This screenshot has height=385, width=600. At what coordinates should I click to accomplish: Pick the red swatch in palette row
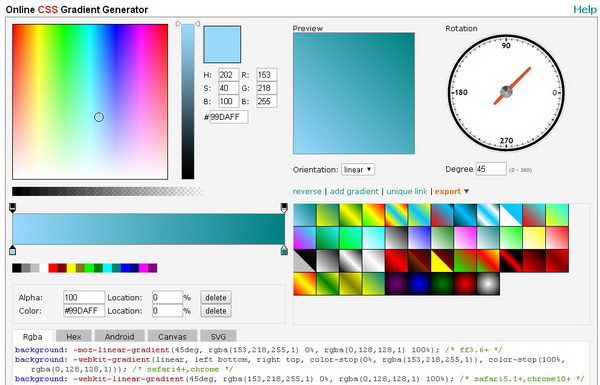click(x=53, y=268)
